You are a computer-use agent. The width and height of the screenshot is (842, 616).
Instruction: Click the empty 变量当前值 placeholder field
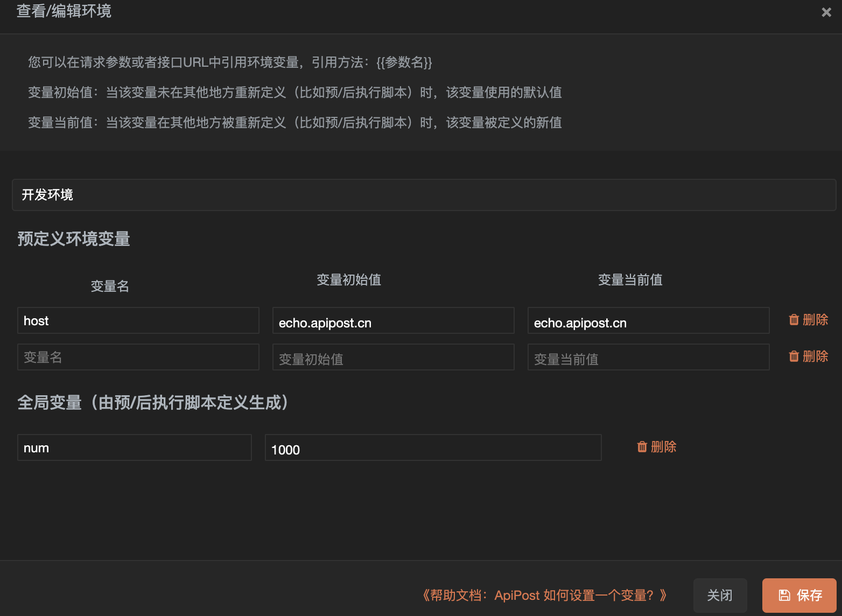(649, 357)
